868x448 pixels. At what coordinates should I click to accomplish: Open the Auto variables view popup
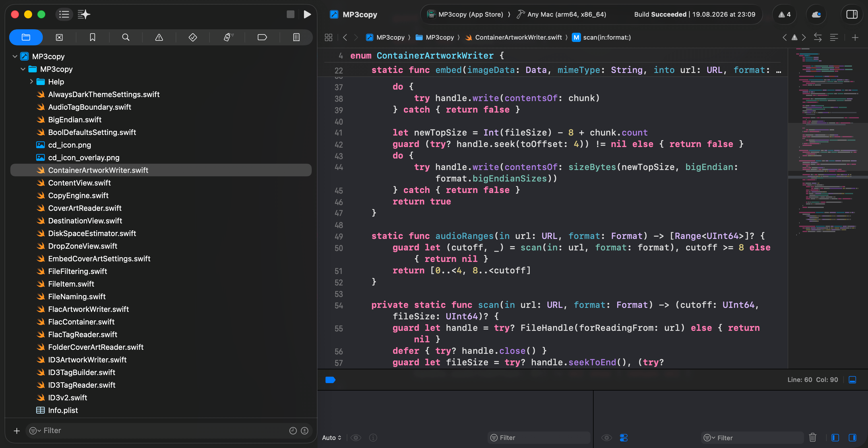tap(332, 438)
